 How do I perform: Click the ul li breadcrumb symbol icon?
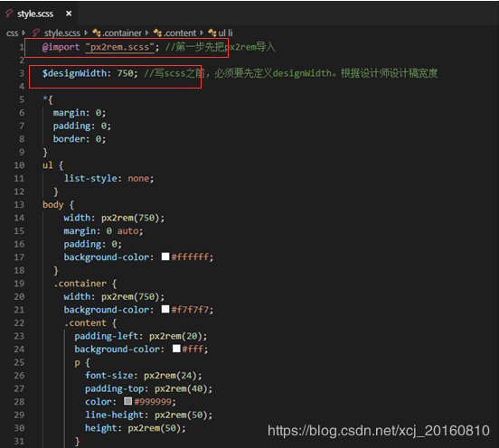212,33
